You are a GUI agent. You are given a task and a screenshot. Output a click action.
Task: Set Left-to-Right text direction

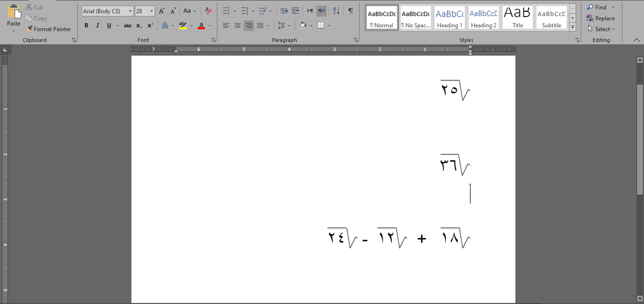310,11
